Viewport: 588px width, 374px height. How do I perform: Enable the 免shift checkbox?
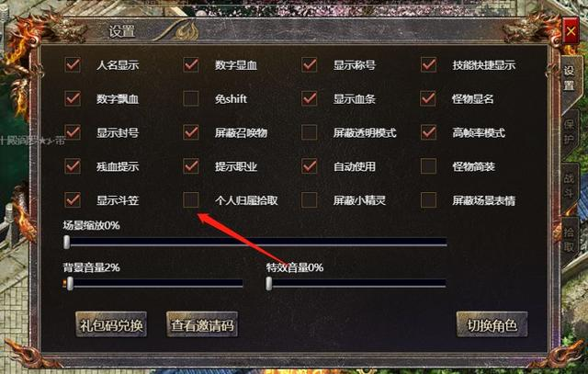(191, 98)
